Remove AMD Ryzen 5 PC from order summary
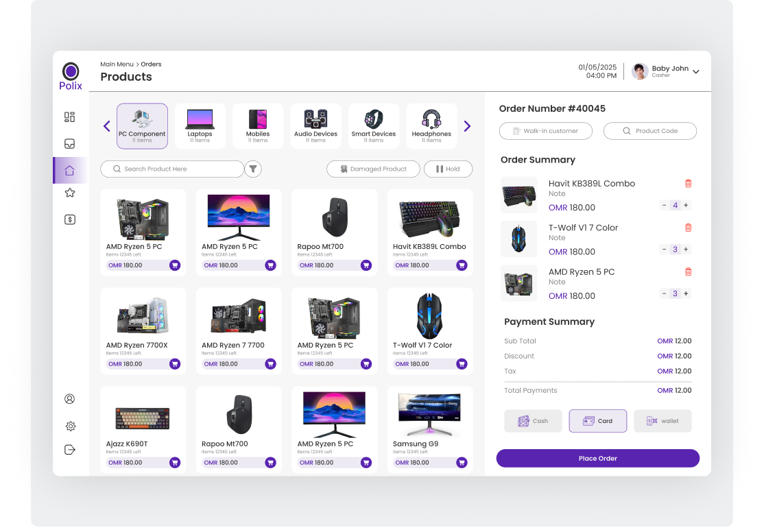 (x=688, y=272)
